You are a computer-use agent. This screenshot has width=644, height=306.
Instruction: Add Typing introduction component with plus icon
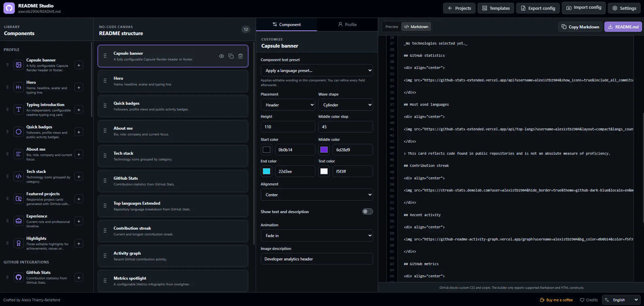tap(79, 110)
